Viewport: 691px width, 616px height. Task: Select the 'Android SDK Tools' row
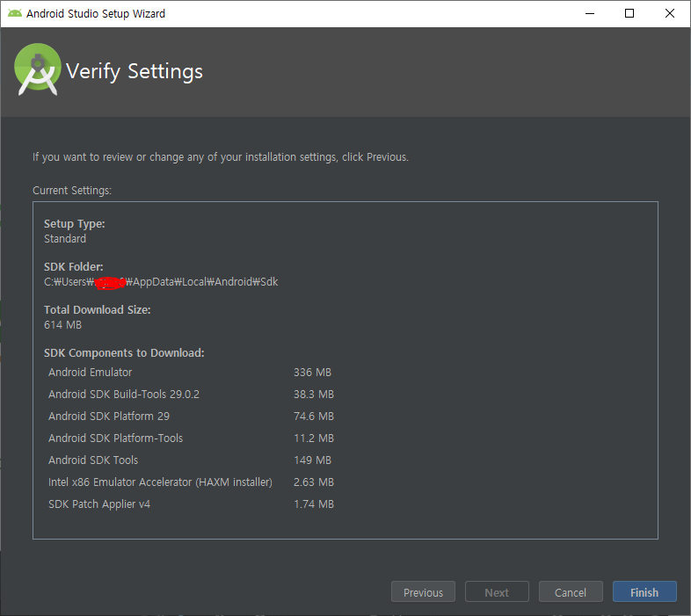tap(190, 460)
